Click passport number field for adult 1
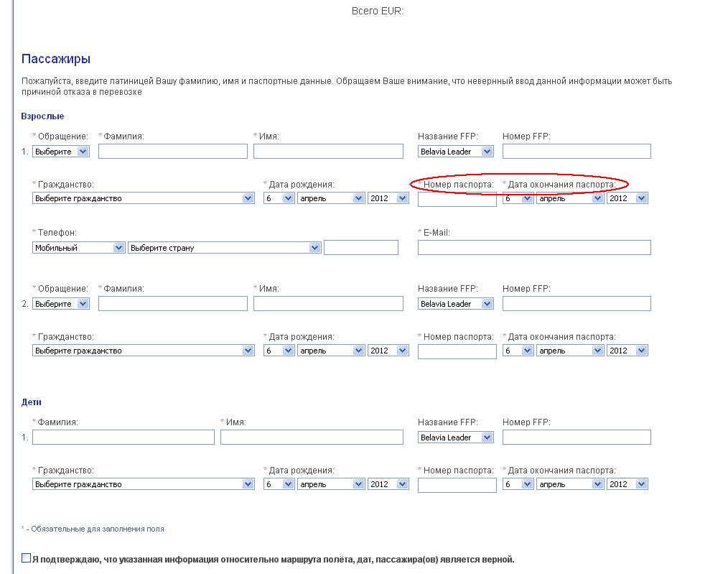 point(457,200)
